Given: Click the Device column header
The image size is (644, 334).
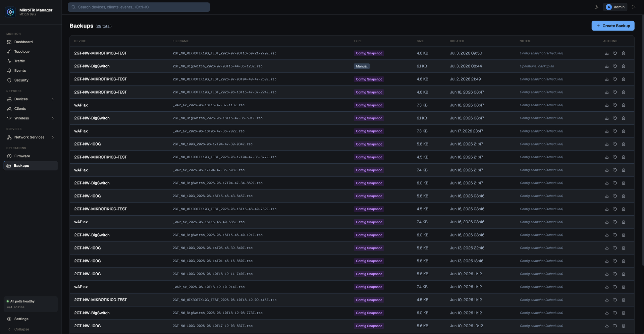Looking at the screenshot, I should pyautogui.click(x=80, y=41).
